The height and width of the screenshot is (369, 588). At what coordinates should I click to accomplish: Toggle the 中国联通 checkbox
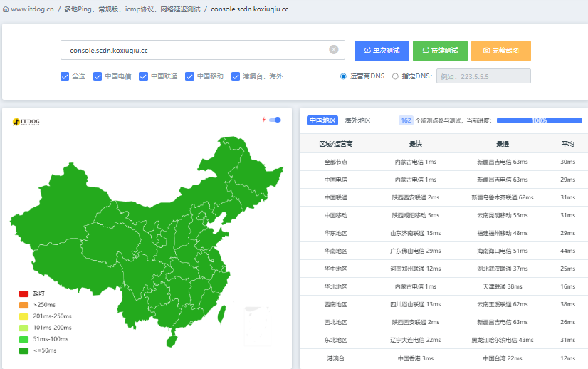(x=143, y=76)
